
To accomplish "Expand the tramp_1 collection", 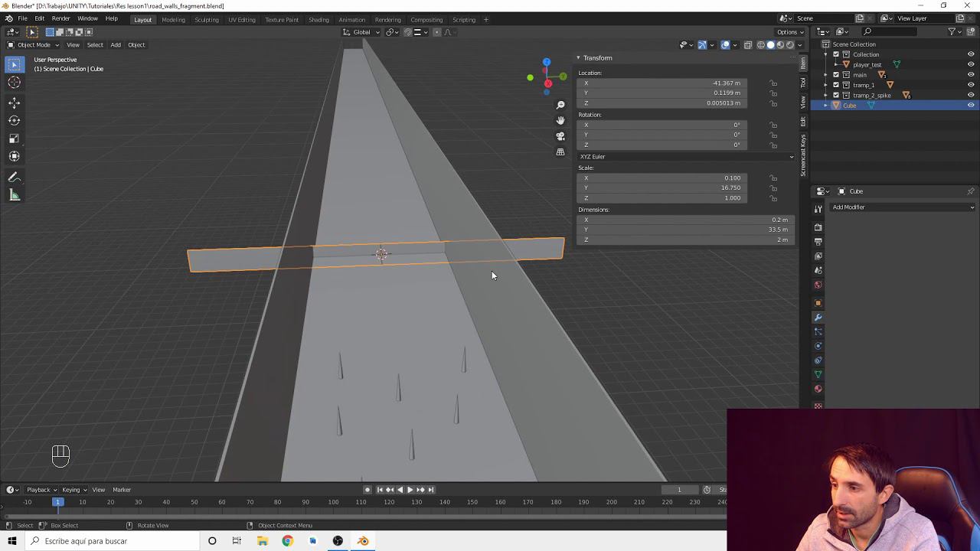I will tap(825, 85).
